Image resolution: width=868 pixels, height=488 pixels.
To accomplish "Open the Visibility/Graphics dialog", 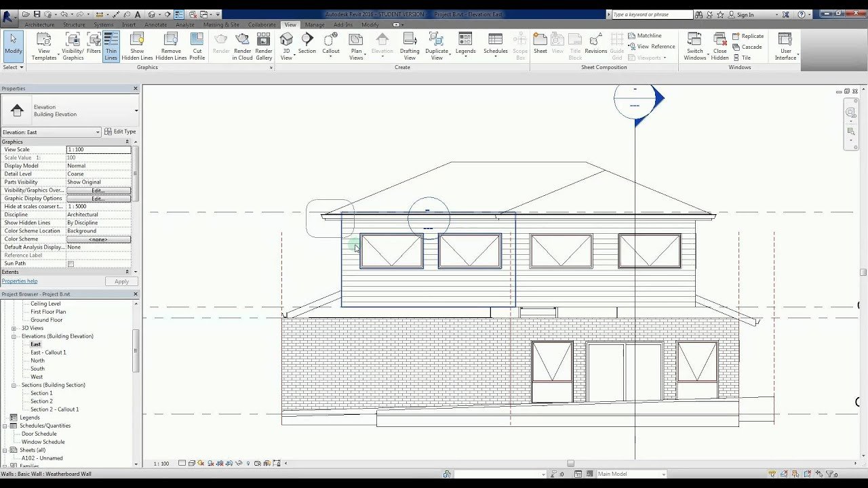I will point(73,46).
